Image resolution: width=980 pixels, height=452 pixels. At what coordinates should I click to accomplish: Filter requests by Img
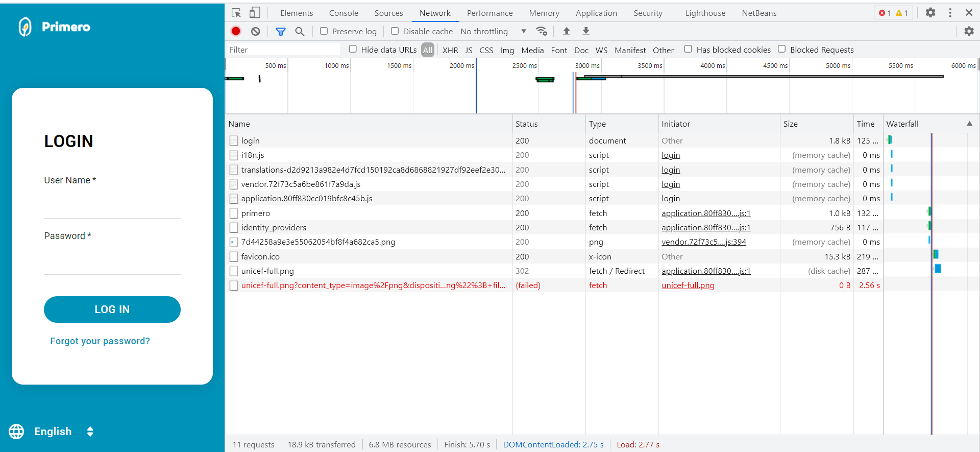click(507, 50)
